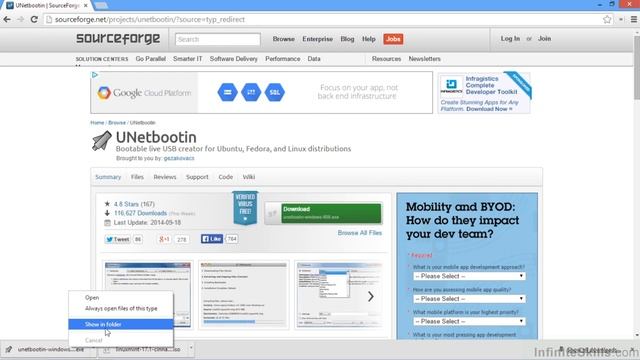Click the UNetbootin project icon
This screenshot has height=360, width=640.
coord(102,141)
